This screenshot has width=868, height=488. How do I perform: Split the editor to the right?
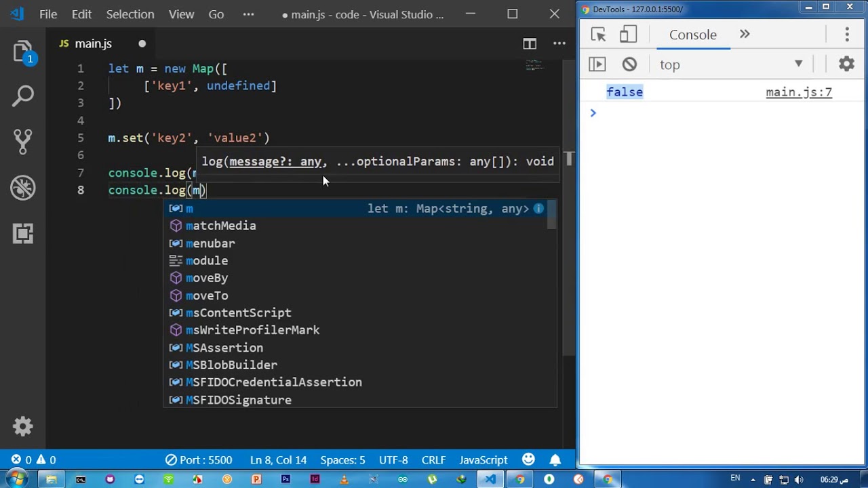pos(530,44)
